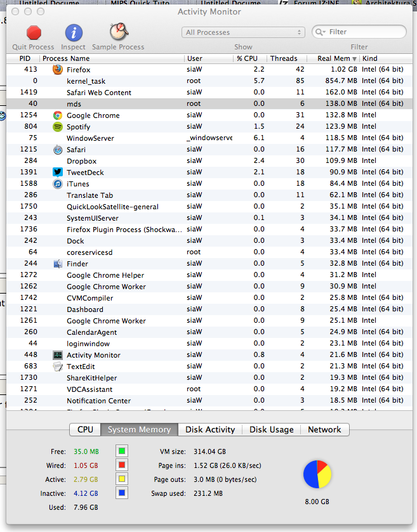The image size is (417, 532).
Task: Click the magnifier icon in Filter field
Action: [x=320, y=32]
